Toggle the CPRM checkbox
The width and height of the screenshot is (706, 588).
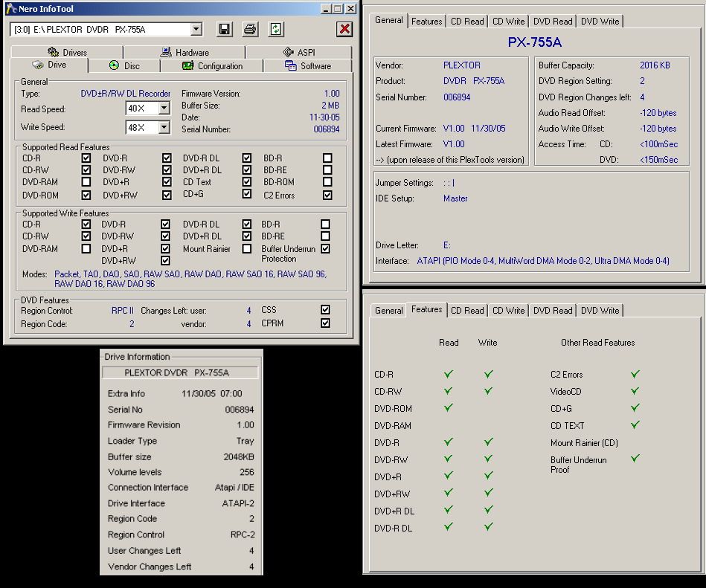(x=326, y=323)
